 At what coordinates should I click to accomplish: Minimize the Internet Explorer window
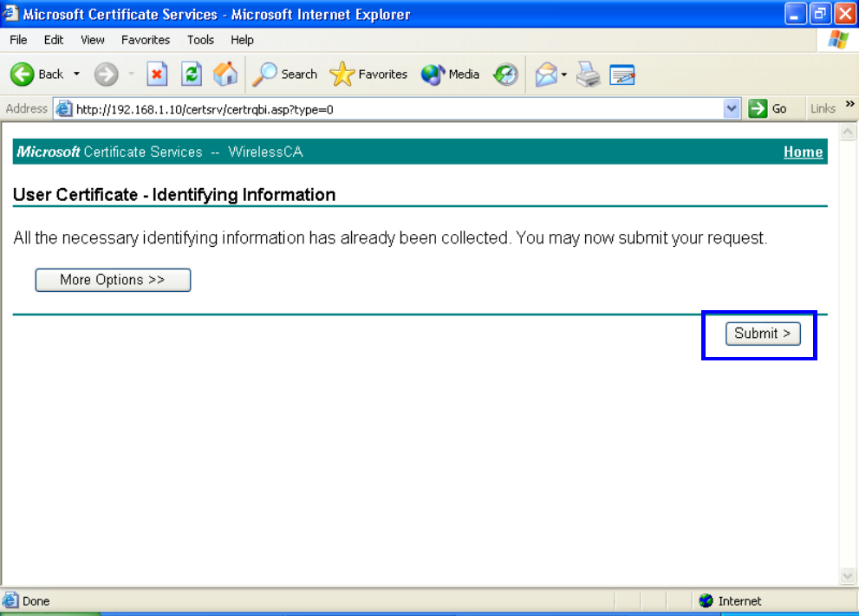pos(796,14)
